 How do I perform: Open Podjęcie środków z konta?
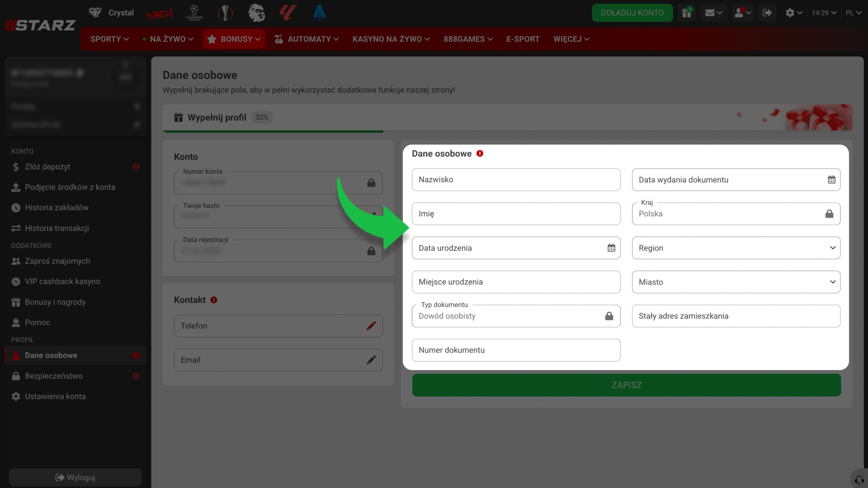pos(75,187)
